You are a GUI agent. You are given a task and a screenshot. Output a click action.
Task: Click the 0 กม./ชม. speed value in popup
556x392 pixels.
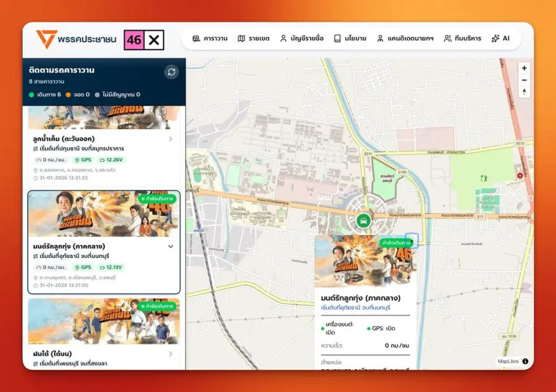397,346
